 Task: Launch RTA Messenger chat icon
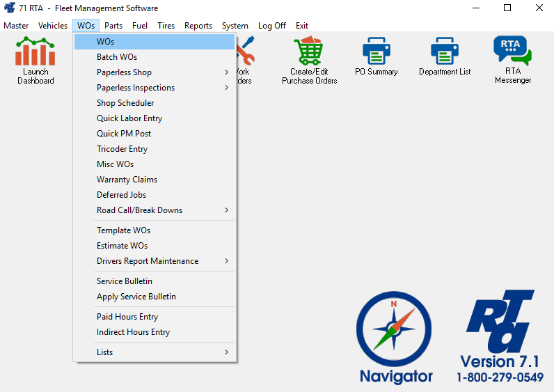pyautogui.click(x=512, y=53)
